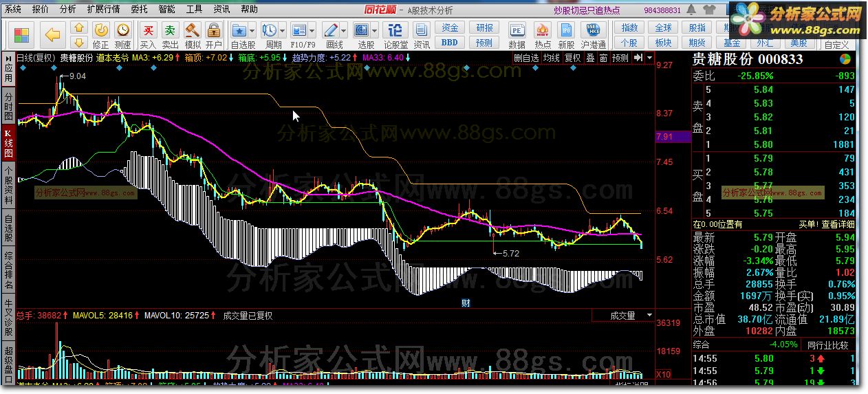Open the chart options dropdown after 预测
Viewport: 868px width, 394px height.
[650, 58]
